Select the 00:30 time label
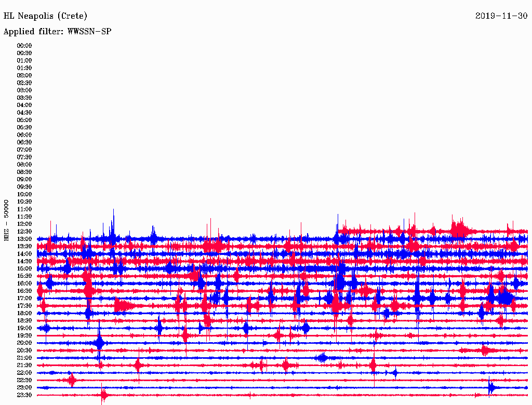The width and height of the screenshot is (532, 405). [x=24, y=53]
